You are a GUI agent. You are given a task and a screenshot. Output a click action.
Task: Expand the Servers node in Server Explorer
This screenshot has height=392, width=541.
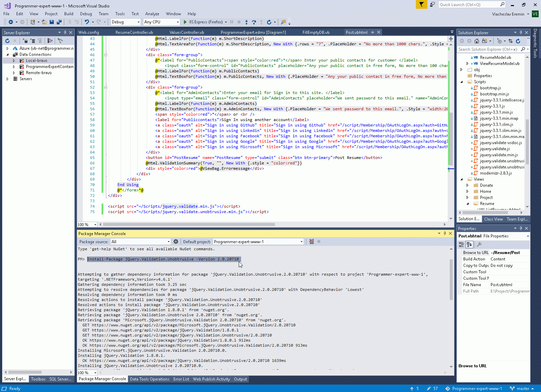click(7, 79)
